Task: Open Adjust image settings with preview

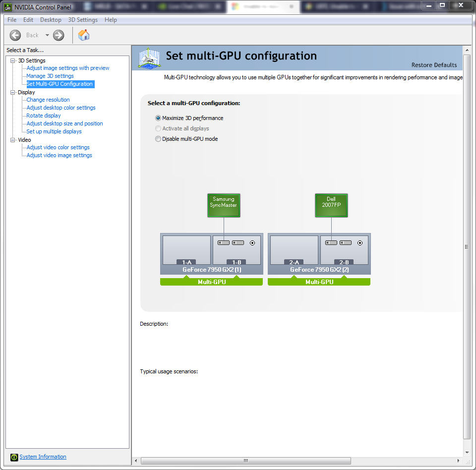Action: click(68, 68)
